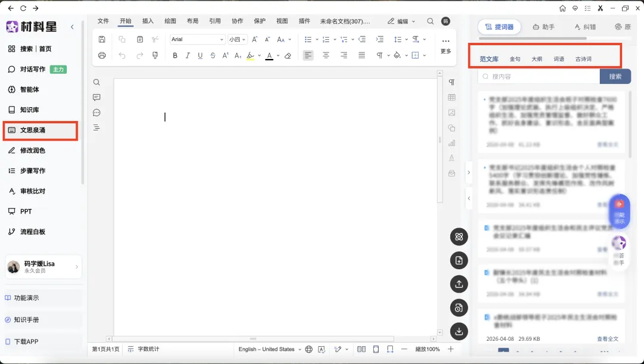Image resolution: width=644 pixels, height=364 pixels.
Task: Click the document vertical scrollbar
Action: tap(440, 139)
